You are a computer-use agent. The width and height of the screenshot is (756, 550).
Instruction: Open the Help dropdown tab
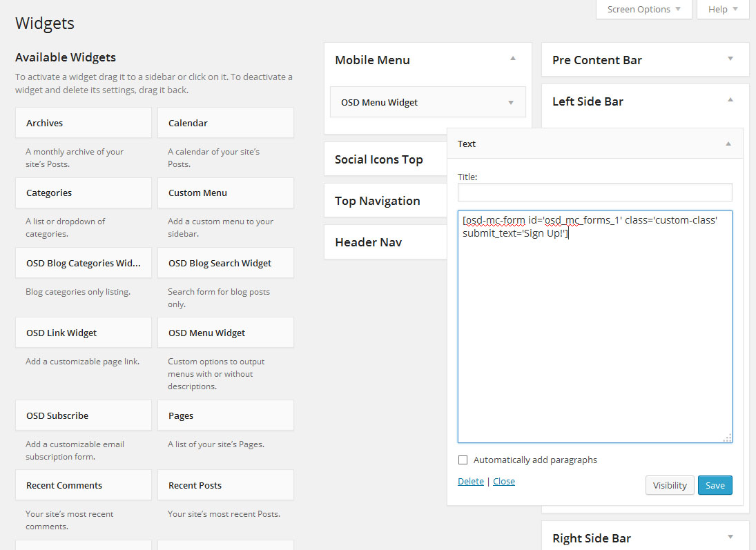(x=723, y=9)
